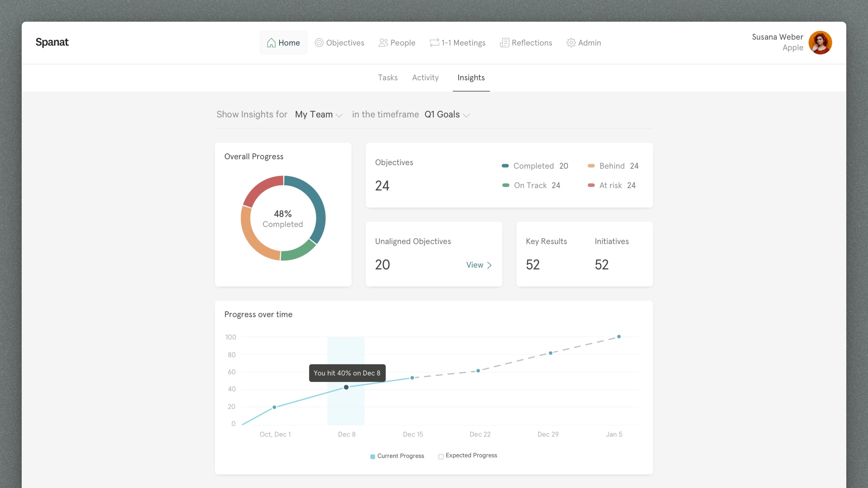This screenshot has width=868, height=488.
Task: Click the Admin gear icon
Action: (571, 43)
